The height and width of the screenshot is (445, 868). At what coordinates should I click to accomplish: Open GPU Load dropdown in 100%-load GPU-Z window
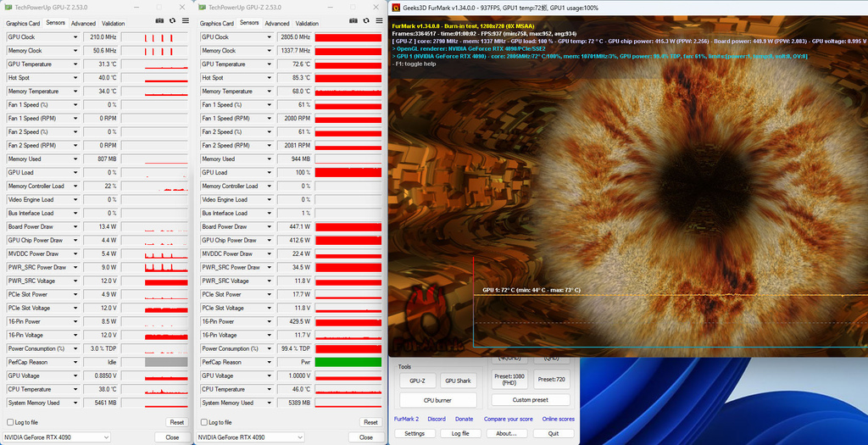[269, 173]
